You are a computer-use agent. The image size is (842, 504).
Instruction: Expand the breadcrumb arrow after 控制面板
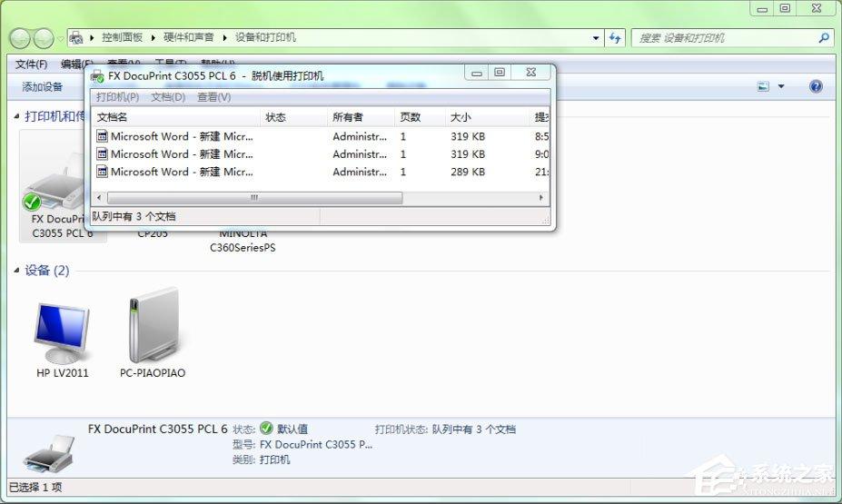[153, 37]
